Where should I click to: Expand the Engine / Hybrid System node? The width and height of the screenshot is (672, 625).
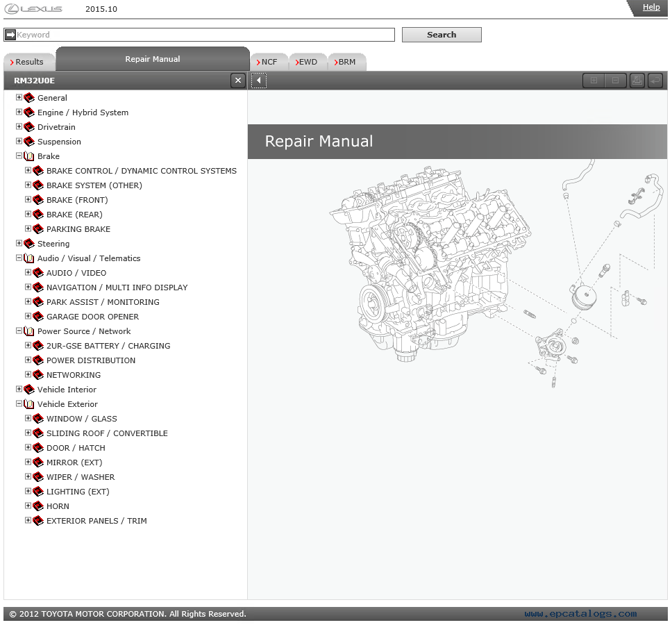click(x=19, y=112)
